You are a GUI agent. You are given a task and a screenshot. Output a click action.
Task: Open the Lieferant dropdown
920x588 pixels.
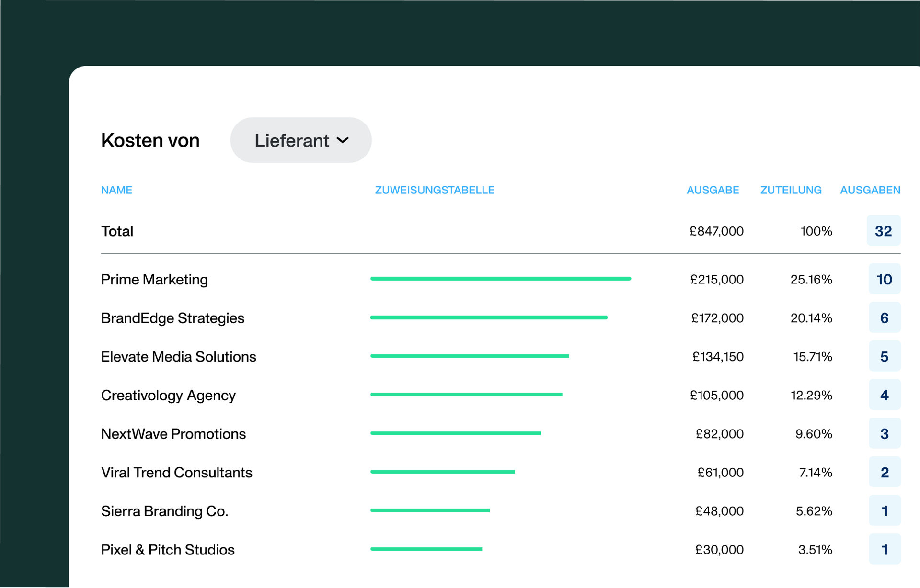(301, 140)
